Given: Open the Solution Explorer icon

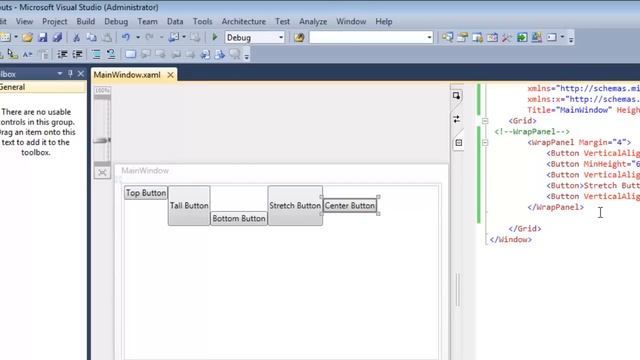Looking at the screenshot, I should pyautogui.click(x=447, y=38).
